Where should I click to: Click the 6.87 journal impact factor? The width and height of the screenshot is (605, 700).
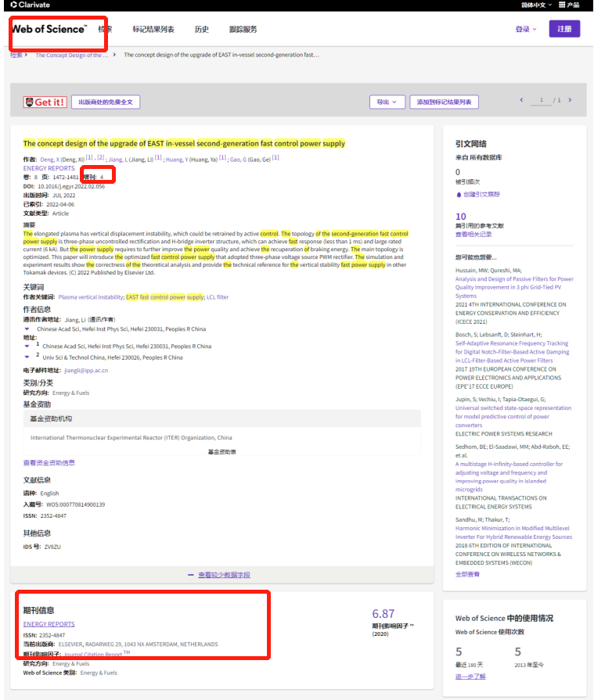pos(384,614)
